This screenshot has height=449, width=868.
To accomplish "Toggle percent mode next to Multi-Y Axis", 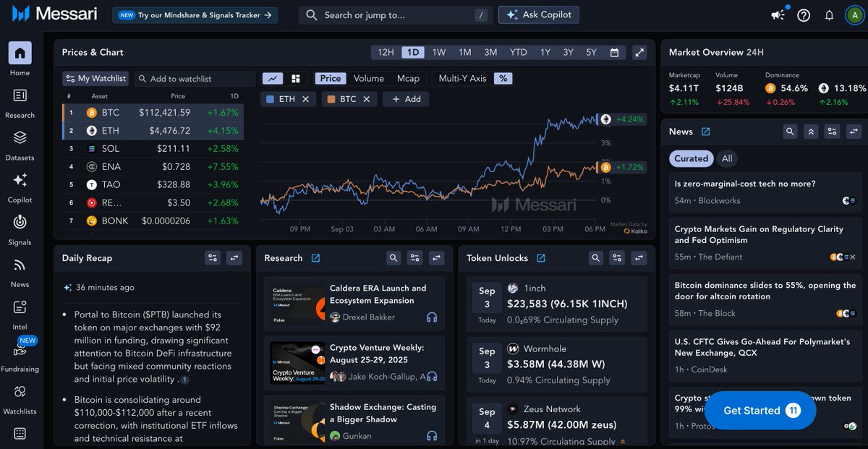I will pos(503,78).
